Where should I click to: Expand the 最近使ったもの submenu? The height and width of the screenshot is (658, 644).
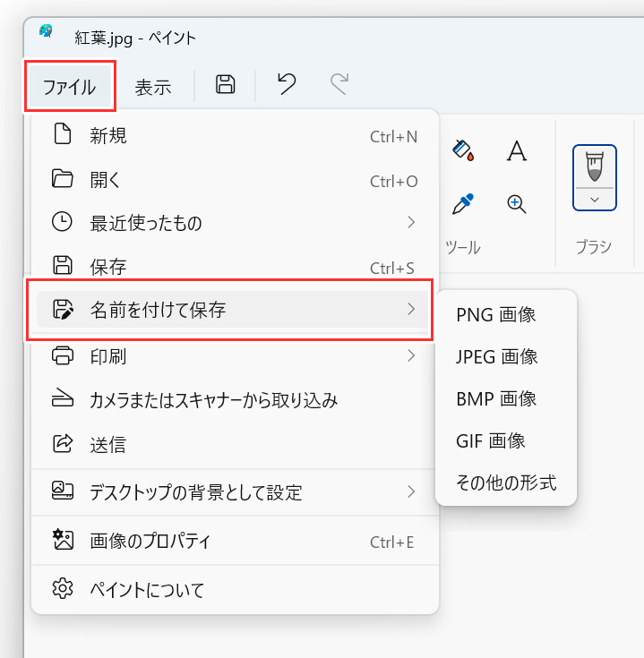point(235,222)
